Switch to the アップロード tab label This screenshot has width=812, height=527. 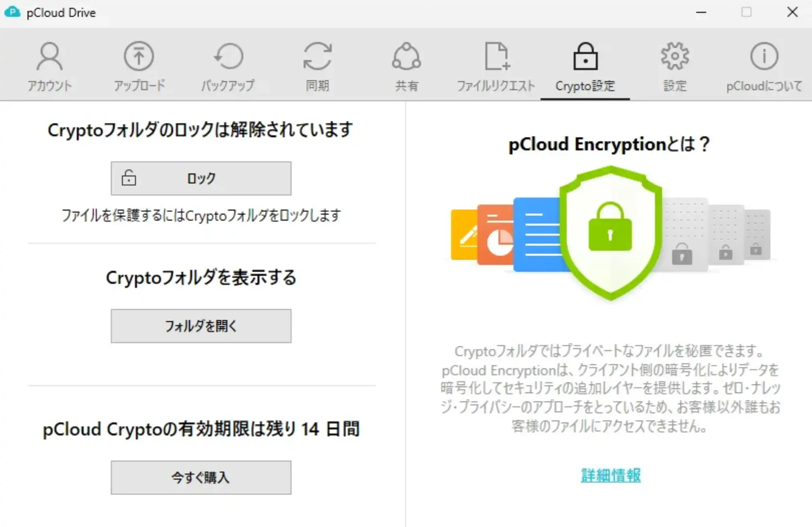pos(139,85)
